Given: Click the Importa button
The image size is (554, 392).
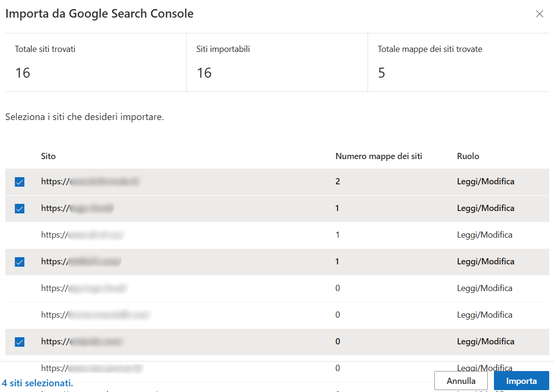Looking at the screenshot, I should 521,381.
